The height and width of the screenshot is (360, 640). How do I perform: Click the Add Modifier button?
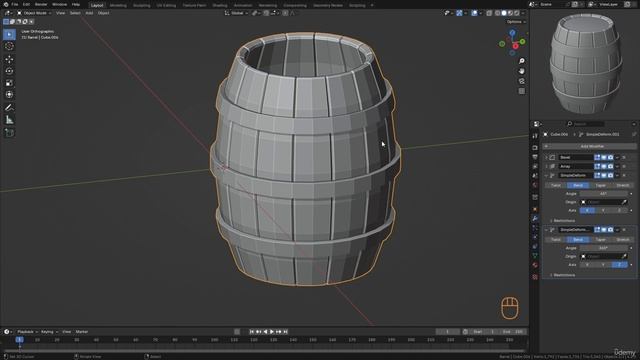[x=589, y=146]
